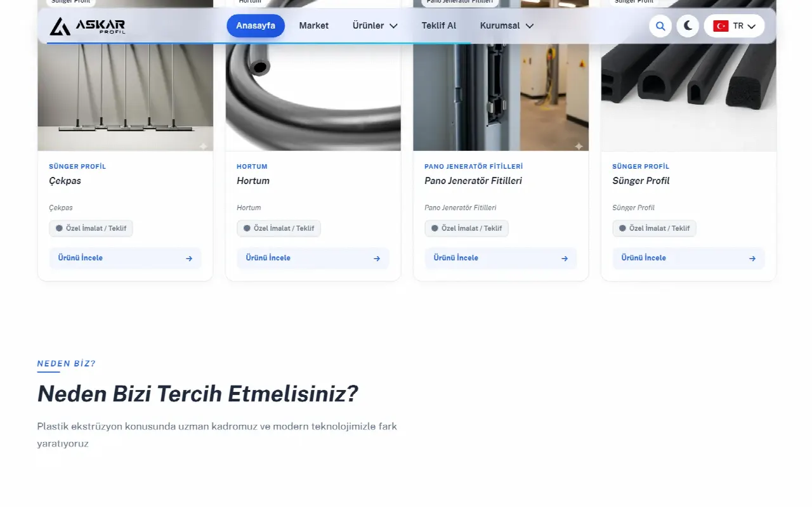The height and width of the screenshot is (513, 812).
Task: Click the Pano Jeneratör Fitilleri product title
Action: point(473,181)
